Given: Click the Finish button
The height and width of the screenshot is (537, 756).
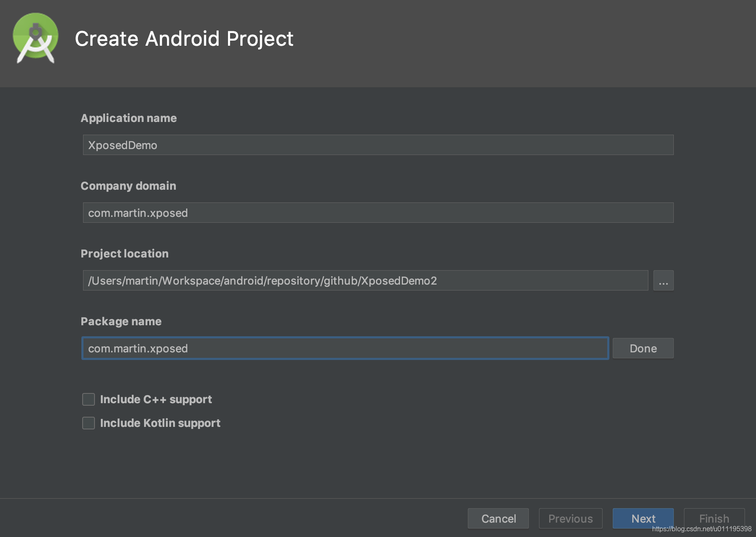Looking at the screenshot, I should (714, 518).
